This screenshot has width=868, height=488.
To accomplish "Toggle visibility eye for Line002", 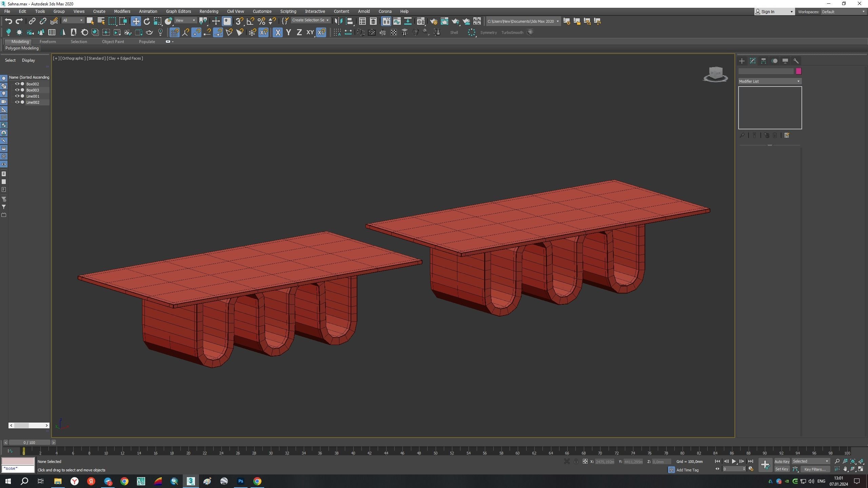I will [x=17, y=102].
